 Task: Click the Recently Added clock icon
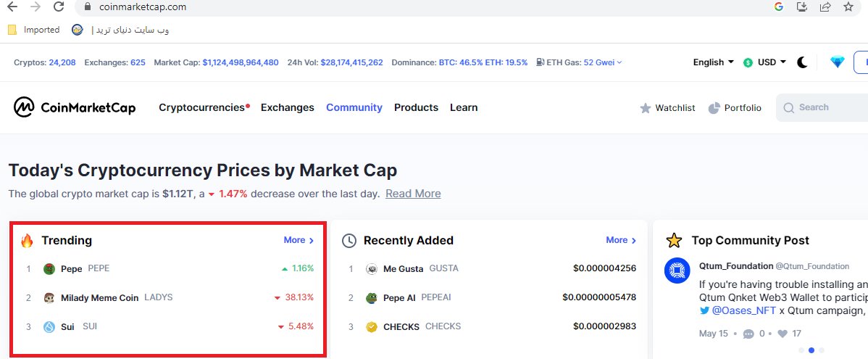(349, 241)
